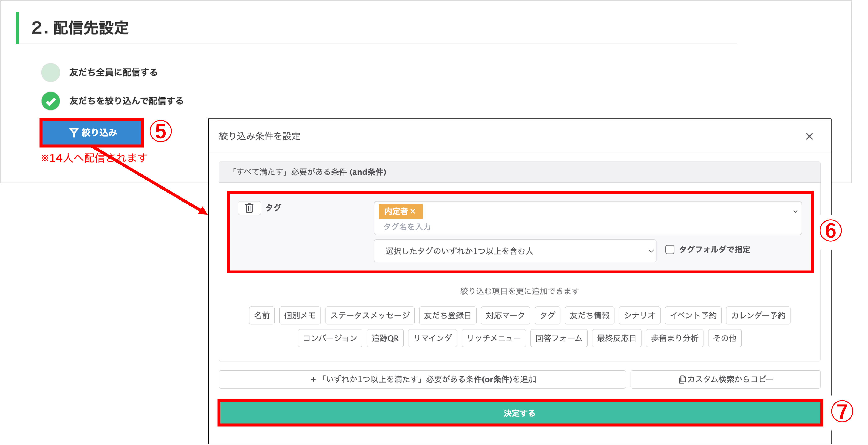Add 歩留まり分析 filter item
Image resolution: width=868 pixels, height=445 pixels.
674,338
